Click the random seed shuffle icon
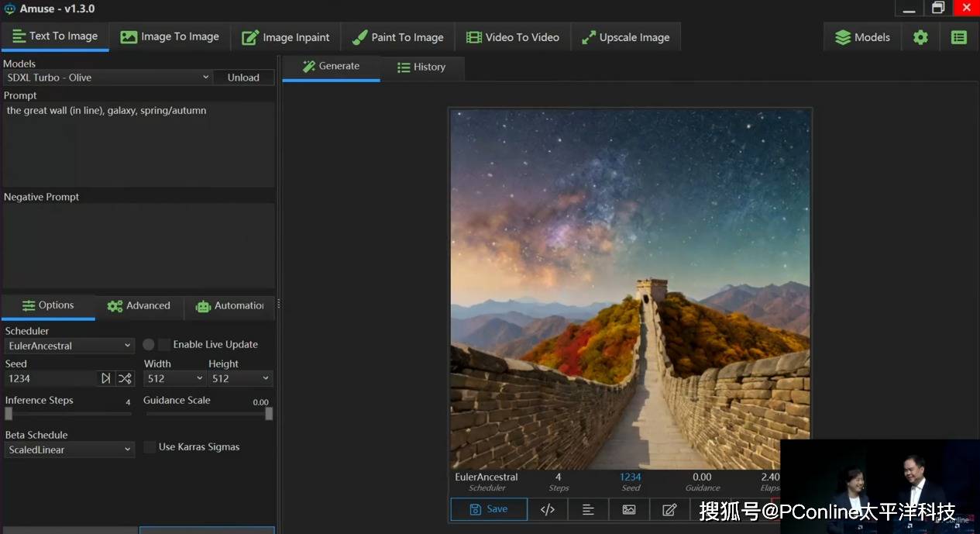 click(x=125, y=378)
